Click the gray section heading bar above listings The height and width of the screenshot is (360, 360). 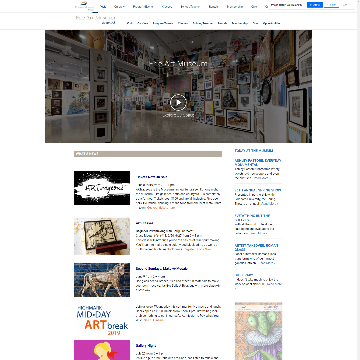pos(148,154)
